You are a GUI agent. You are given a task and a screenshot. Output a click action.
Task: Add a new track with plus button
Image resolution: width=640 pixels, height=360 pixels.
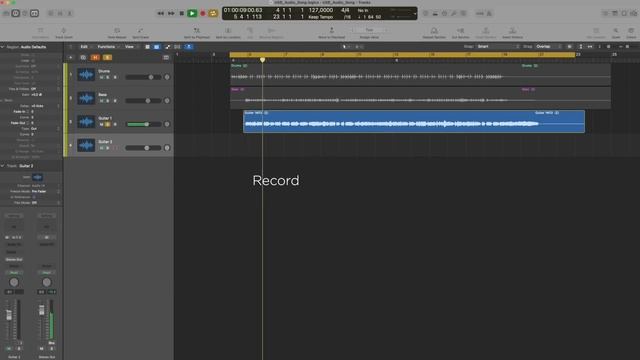click(x=71, y=58)
